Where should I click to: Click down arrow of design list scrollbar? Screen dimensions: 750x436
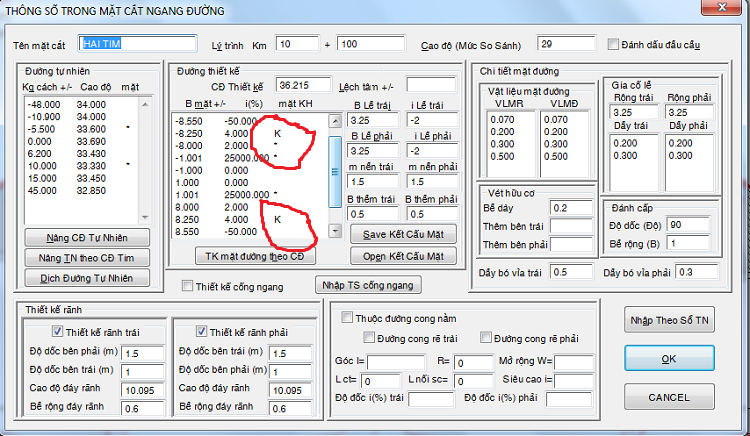coord(336,230)
